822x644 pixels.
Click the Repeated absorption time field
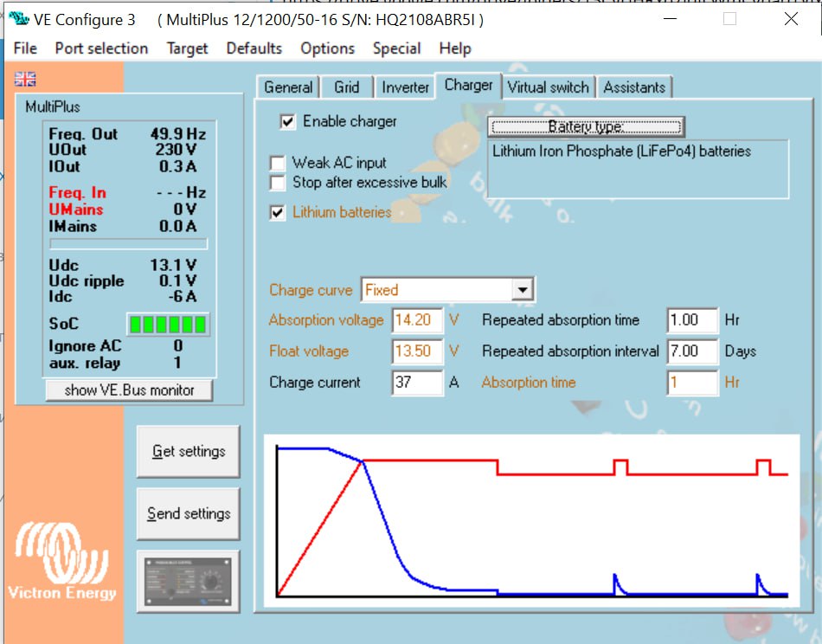[692, 320]
